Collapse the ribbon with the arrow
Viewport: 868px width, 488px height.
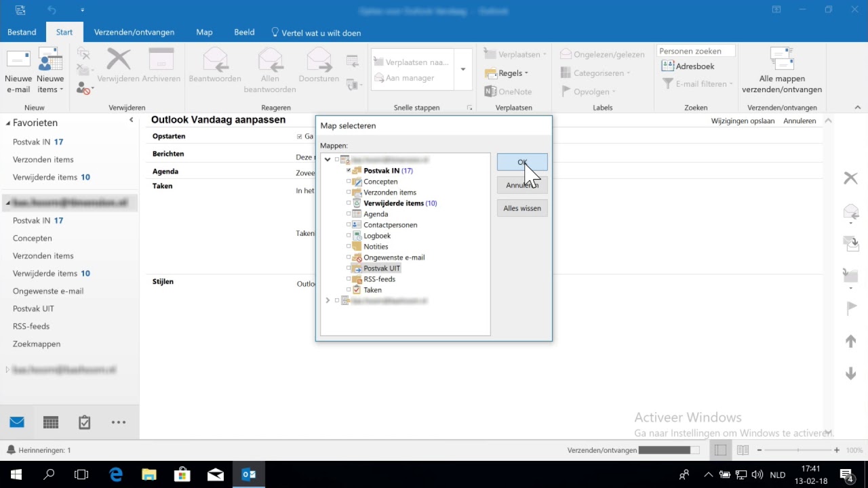(857, 107)
